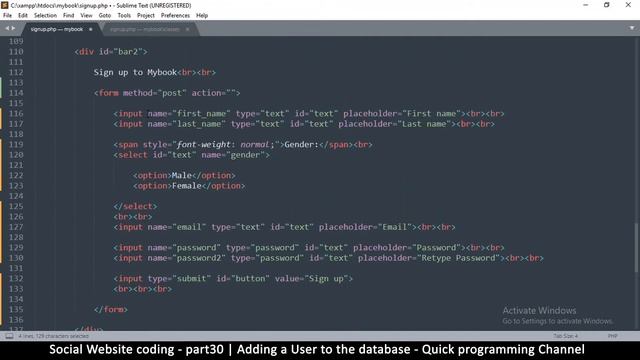640x360 pixels.
Task: Open the Find menu
Action: (x=69, y=16)
